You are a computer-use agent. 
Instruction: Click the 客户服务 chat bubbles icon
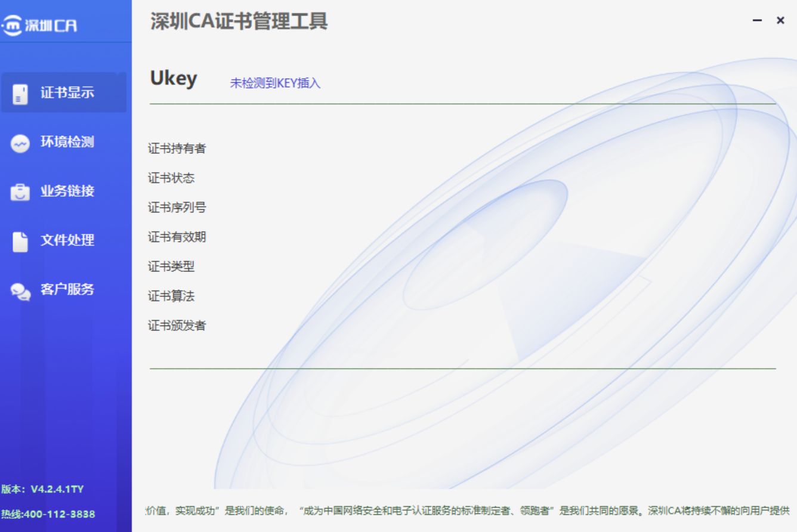[x=20, y=290]
